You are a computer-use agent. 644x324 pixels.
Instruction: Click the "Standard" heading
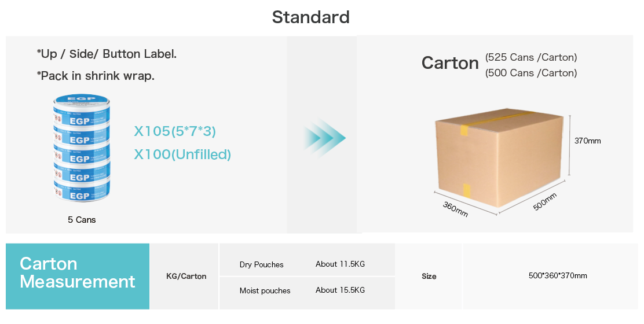coord(311,17)
